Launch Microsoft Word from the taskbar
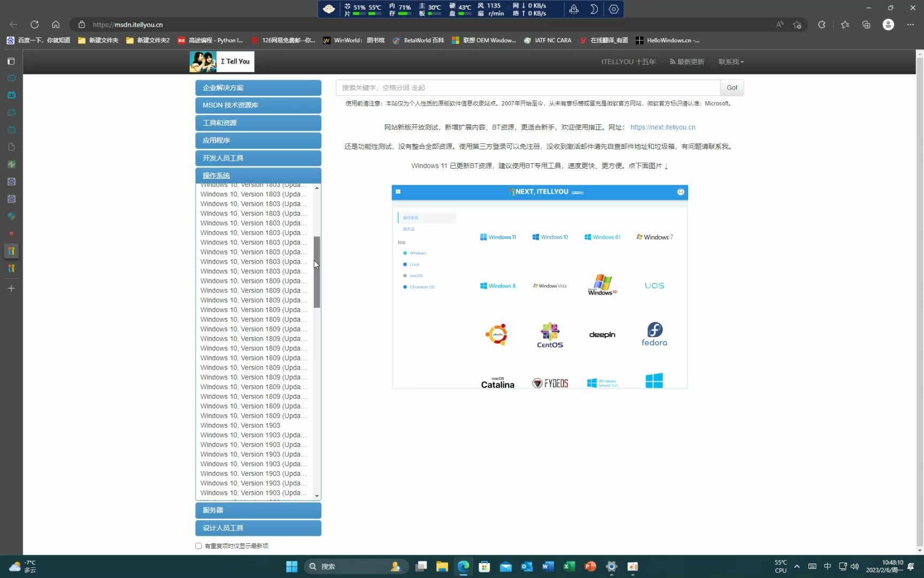The image size is (924, 578). 548,566
